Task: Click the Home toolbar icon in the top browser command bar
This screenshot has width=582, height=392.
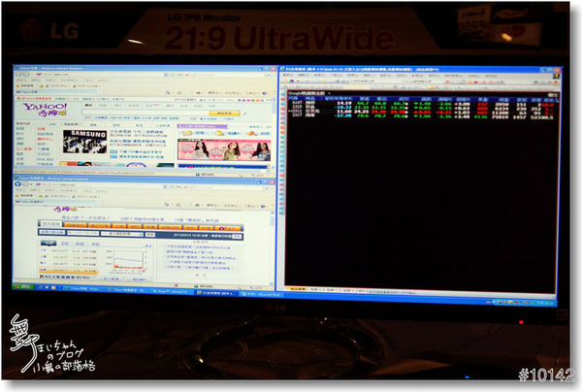Action: 168,92
